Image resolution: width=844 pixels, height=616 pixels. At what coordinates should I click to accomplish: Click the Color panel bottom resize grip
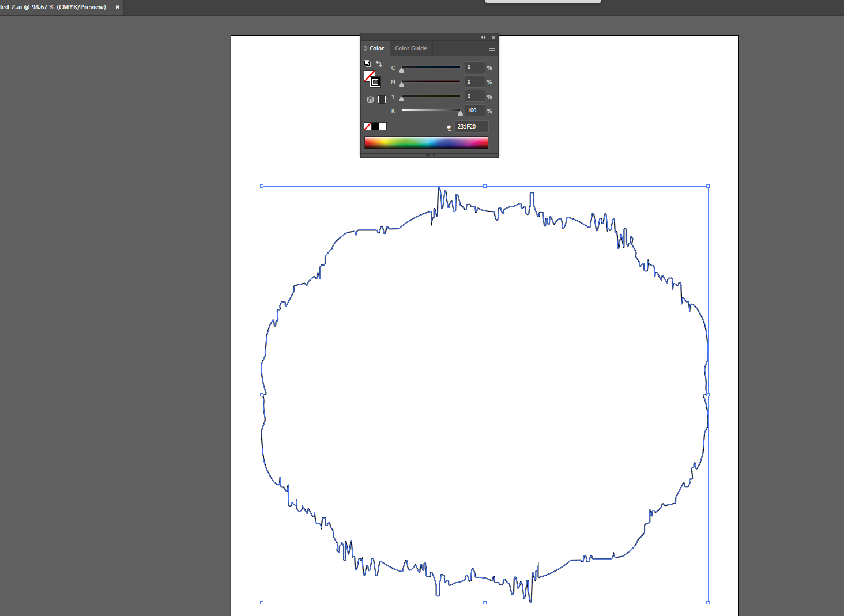429,155
